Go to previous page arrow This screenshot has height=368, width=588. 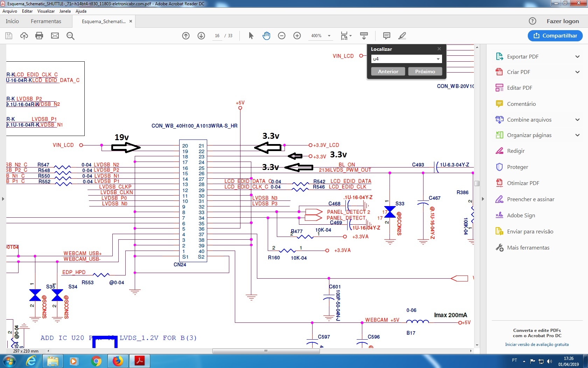pyautogui.click(x=186, y=36)
